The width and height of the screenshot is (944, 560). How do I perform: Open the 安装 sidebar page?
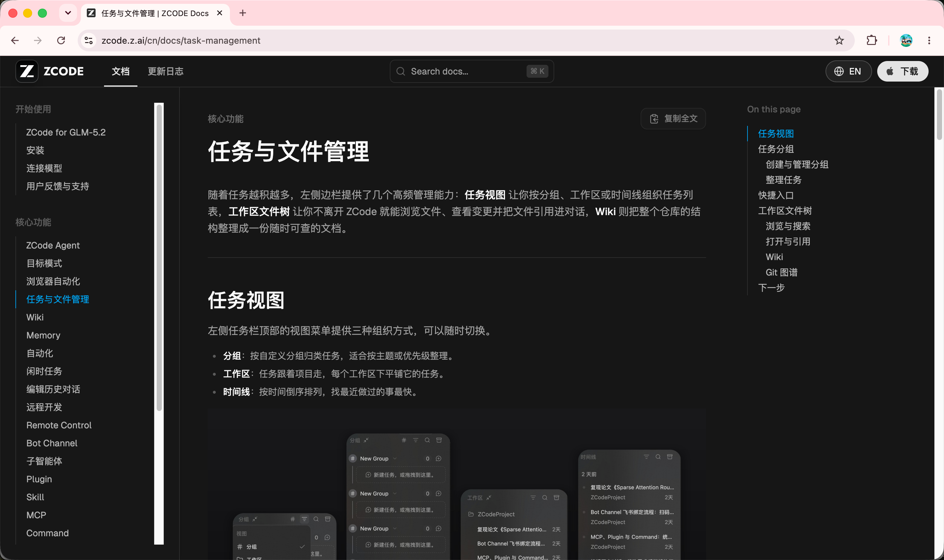coord(35,150)
